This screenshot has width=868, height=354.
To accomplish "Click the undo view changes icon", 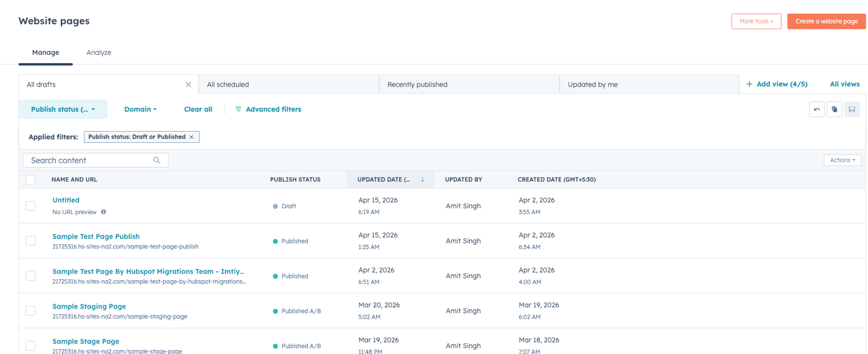I will click(x=817, y=109).
